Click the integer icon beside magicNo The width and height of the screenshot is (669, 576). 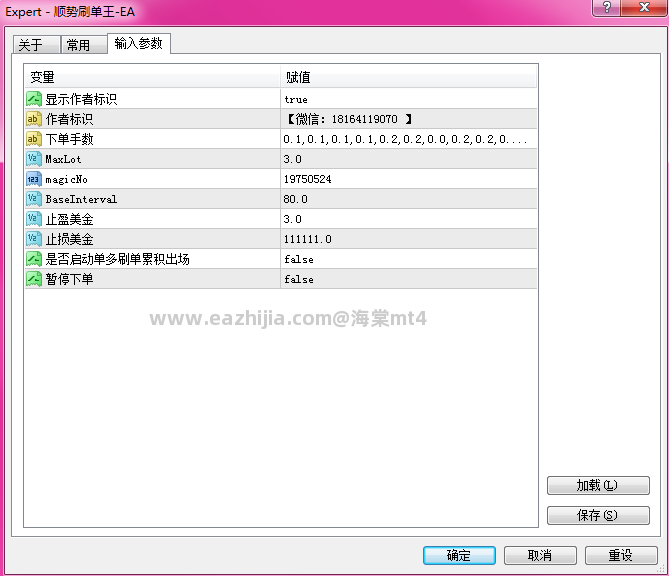tap(34, 179)
